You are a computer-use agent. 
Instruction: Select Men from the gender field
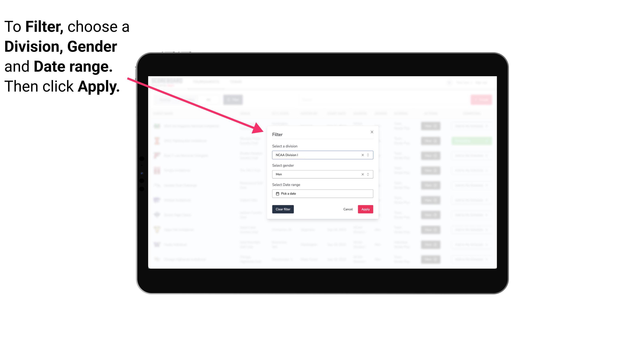point(322,174)
